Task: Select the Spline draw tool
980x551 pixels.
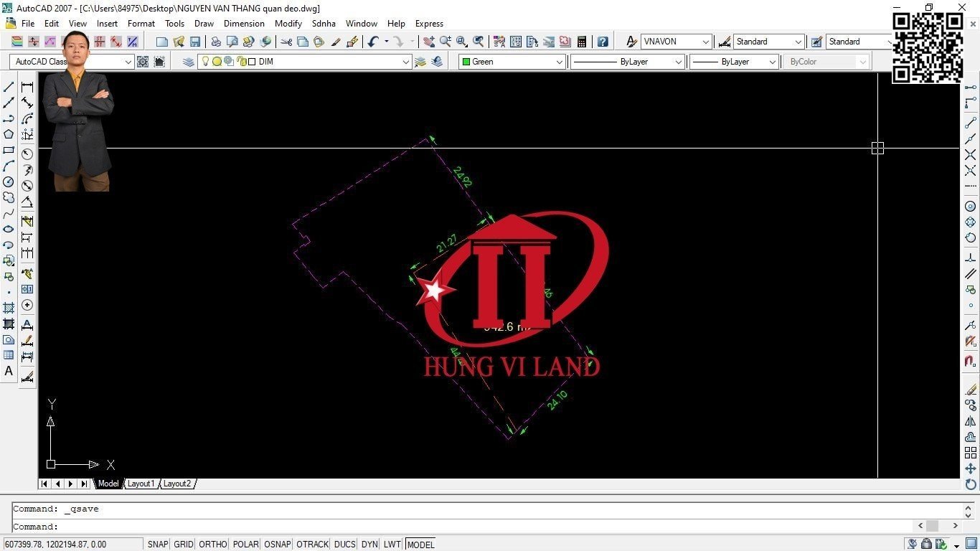Action: coord(9,213)
